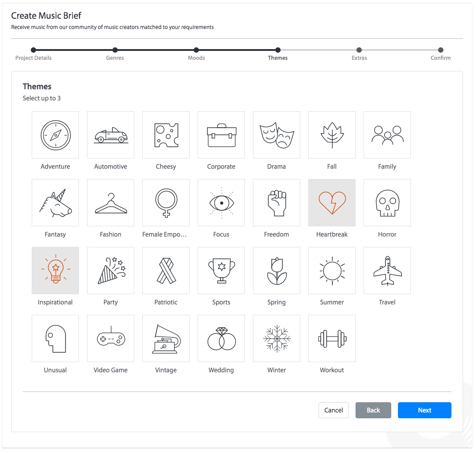Select the Corporate briefcase icon
This screenshot has width=476, height=454.
coord(221,135)
